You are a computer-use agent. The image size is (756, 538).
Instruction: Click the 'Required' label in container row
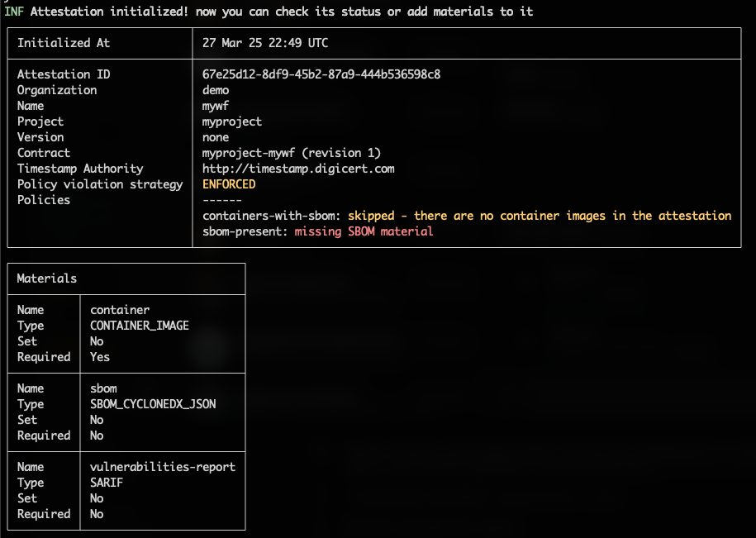click(x=44, y=357)
